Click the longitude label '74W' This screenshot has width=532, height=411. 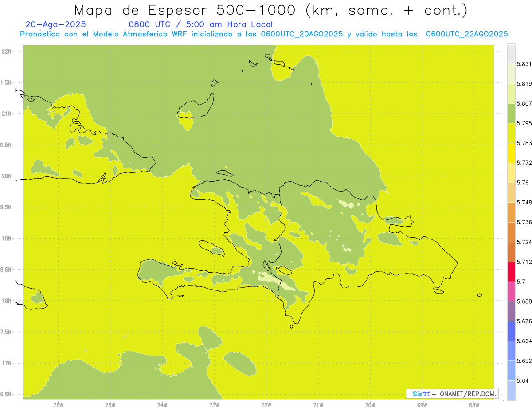pos(162,405)
